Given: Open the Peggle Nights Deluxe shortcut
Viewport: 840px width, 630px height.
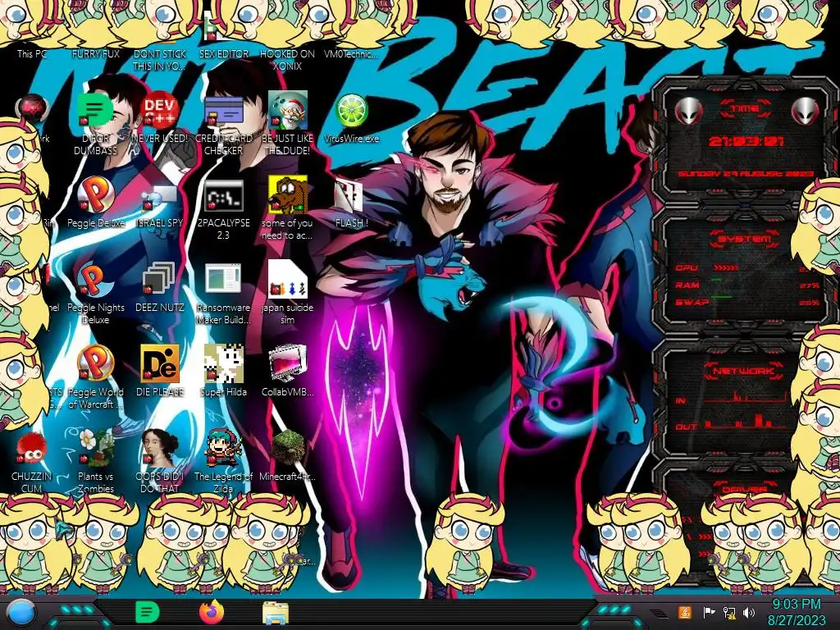Looking at the screenshot, I should (95, 280).
